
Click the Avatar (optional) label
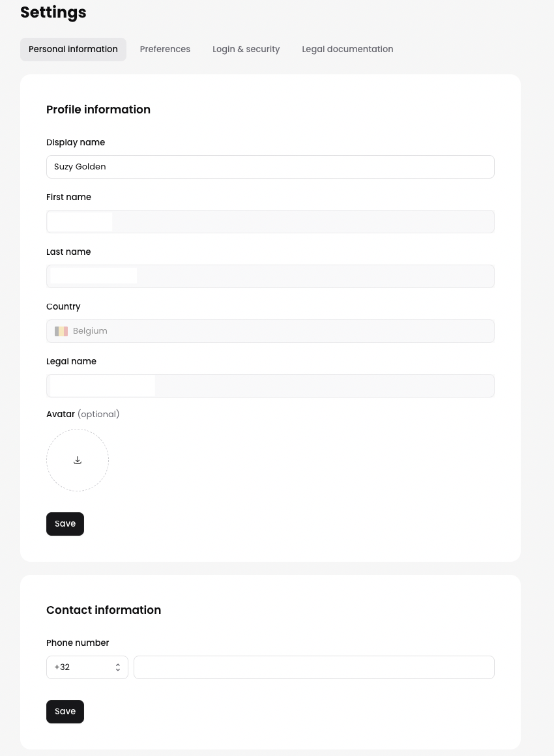(x=83, y=414)
